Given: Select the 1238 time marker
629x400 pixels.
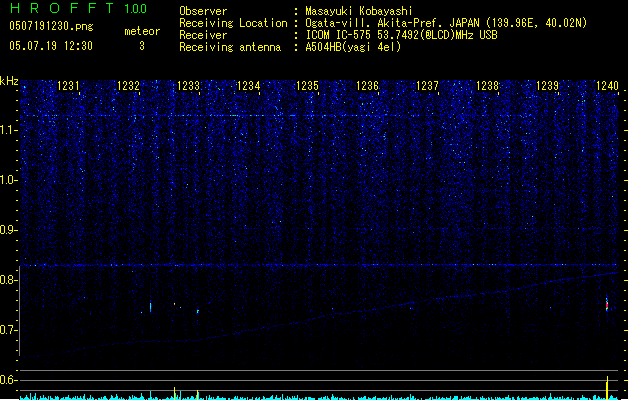Looking at the screenshot, I should tap(487, 87).
